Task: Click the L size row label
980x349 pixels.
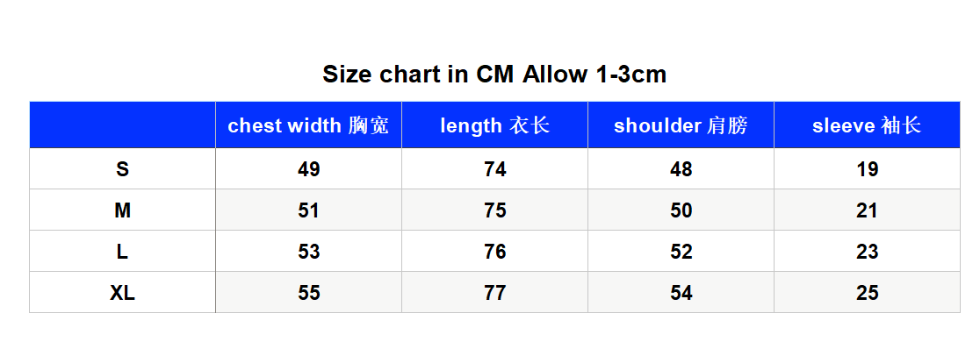Action: [x=123, y=252]
